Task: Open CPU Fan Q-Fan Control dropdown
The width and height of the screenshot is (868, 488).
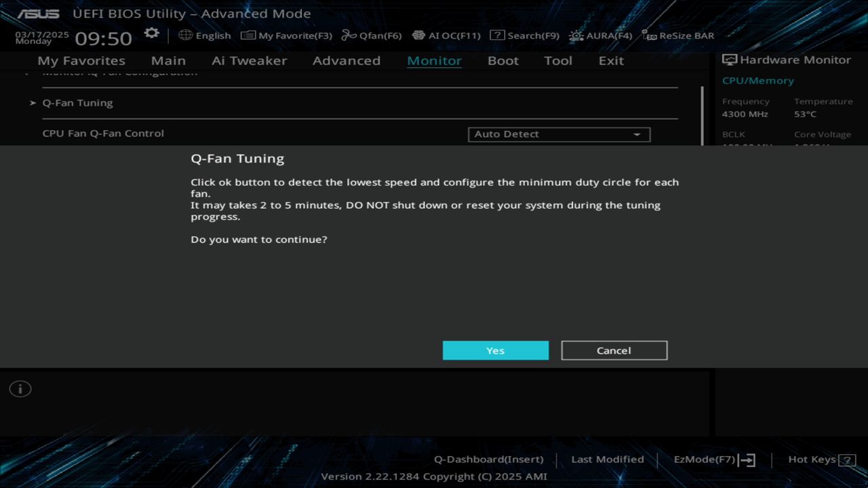Action: click(559, 134)
